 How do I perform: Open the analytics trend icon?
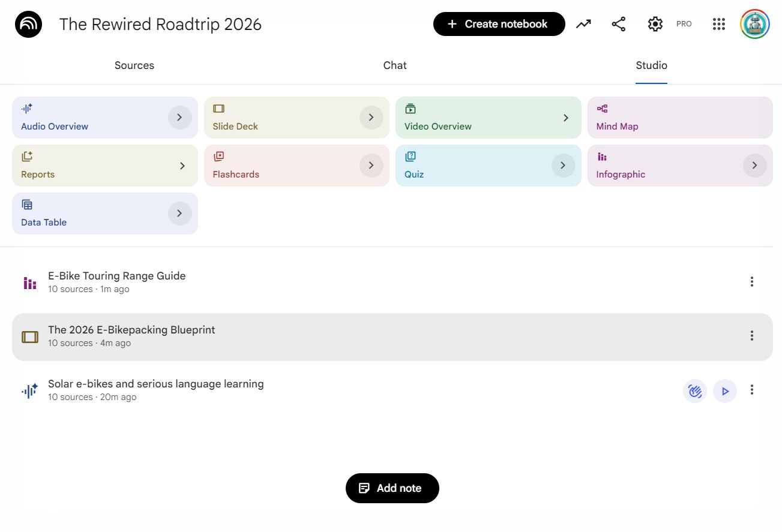pos(583,24)
